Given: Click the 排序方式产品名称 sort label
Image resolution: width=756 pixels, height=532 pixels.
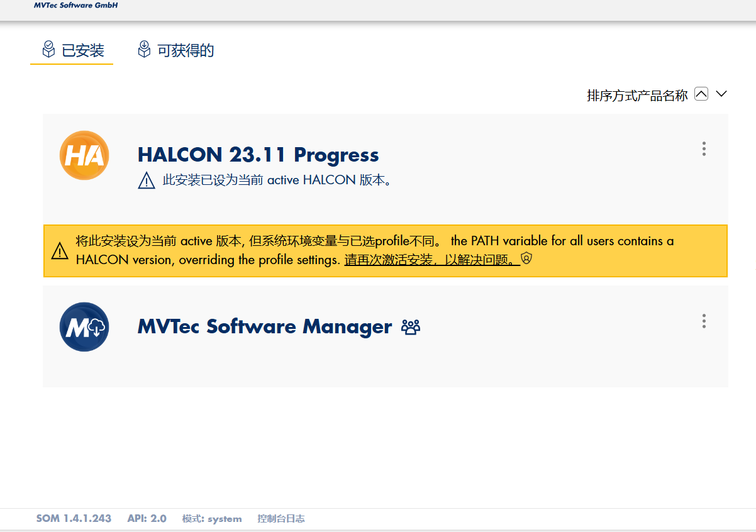Looking at the screenshot, I should point(637,96).
